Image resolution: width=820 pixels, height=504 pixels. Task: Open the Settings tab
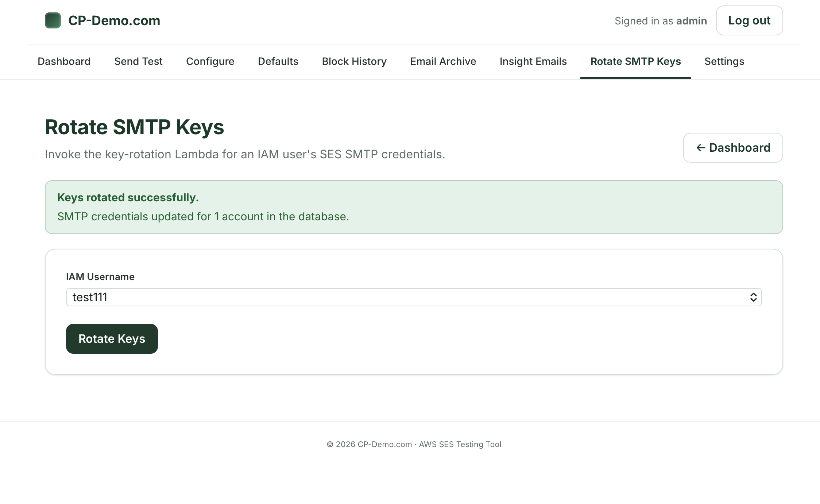coord(724,61)
